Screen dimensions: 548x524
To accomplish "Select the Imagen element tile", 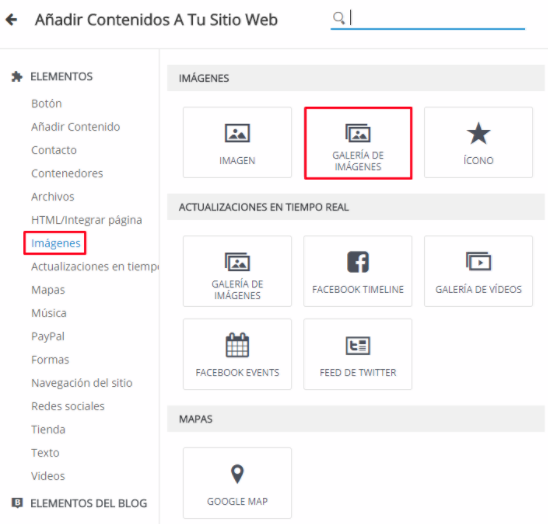I will click(x=237, y=143).
